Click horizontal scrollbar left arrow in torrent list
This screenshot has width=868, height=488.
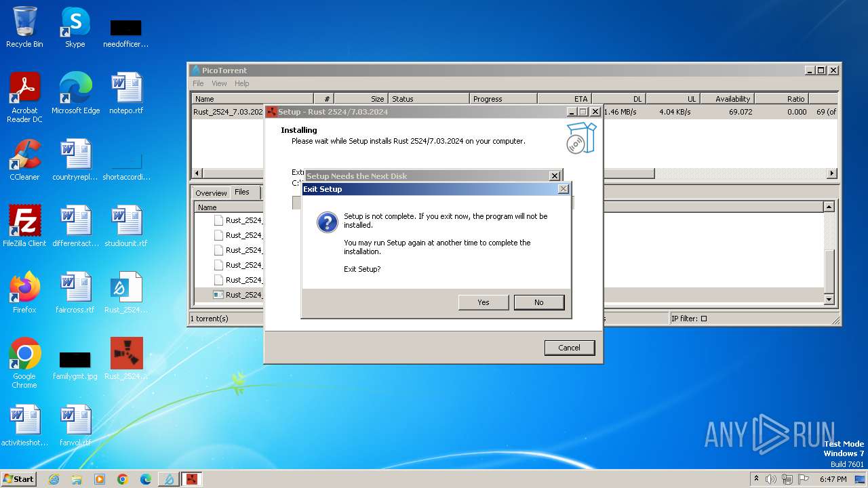[x=197, y=174]
